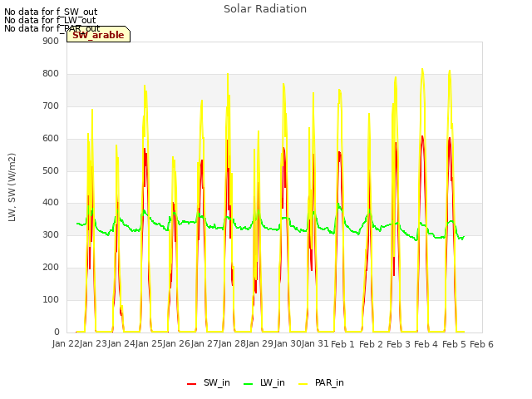Click the Feb 3 x-axis date label

[398, 344]
